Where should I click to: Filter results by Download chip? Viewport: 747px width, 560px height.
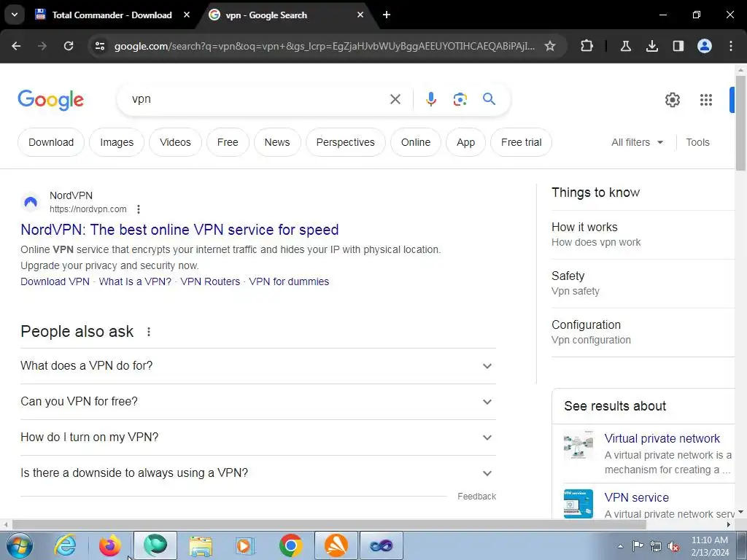[x=51, y=142]
